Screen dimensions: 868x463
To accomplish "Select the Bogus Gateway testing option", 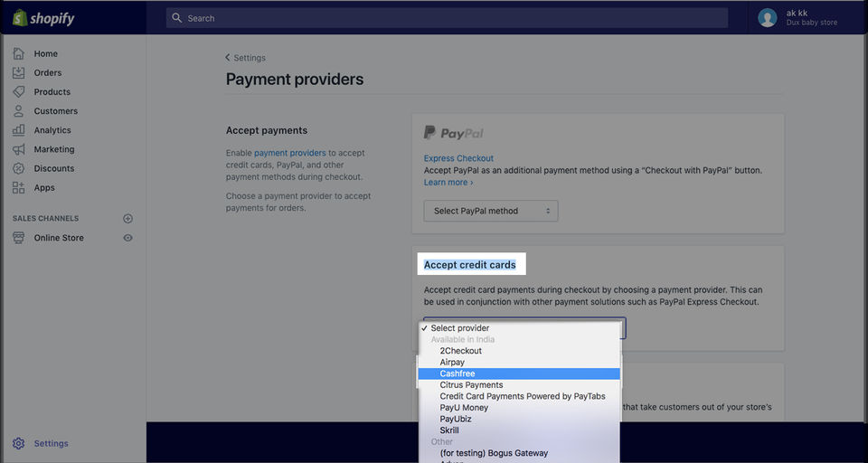I will pyautogui.click(x=519, y=453).
